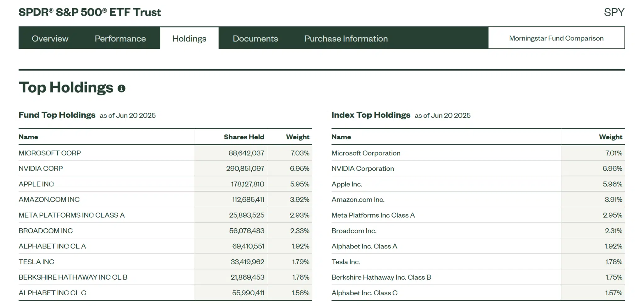The image size is (644, 306).
Task: Sort fund holdings by Shares Held column
Action: tap(244, 137)
